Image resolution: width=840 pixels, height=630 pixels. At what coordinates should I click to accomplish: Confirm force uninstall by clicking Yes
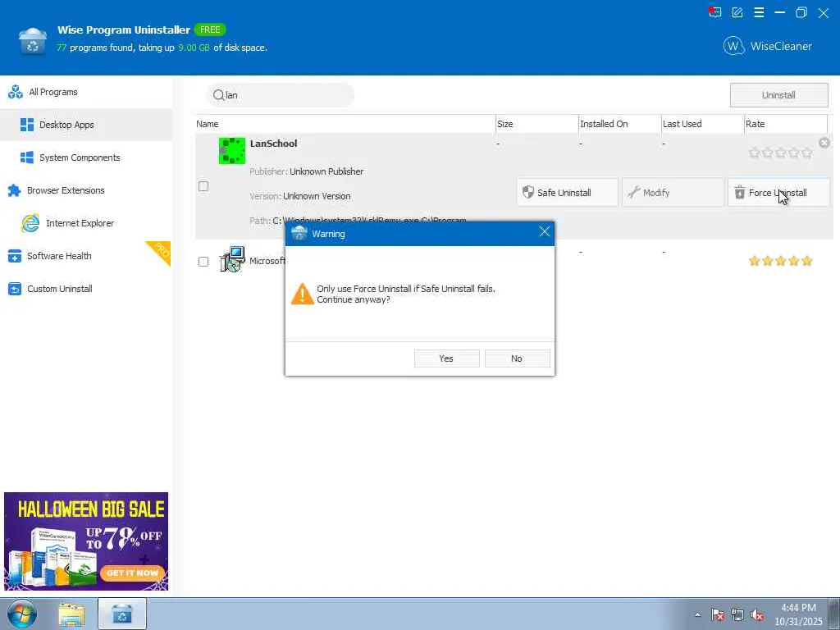447,358
